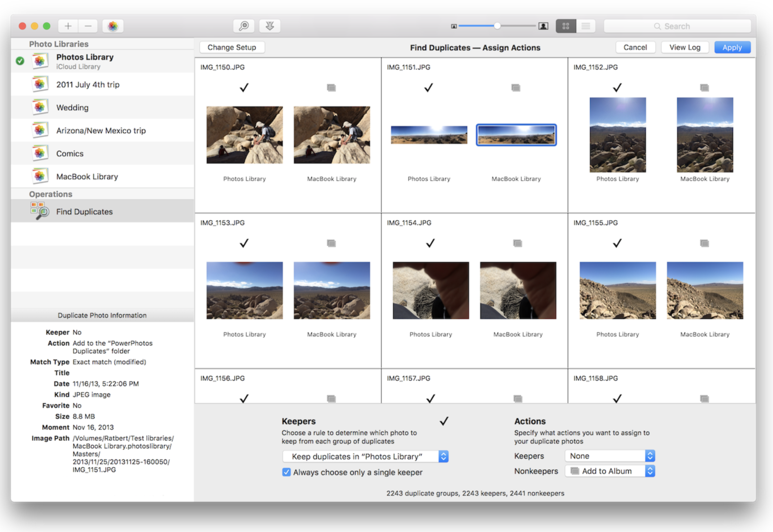Click the keeper checkmark above IMG_1152 Photos Library copy
Viewport: 773px width, 532px height.
tap(617, 88)
